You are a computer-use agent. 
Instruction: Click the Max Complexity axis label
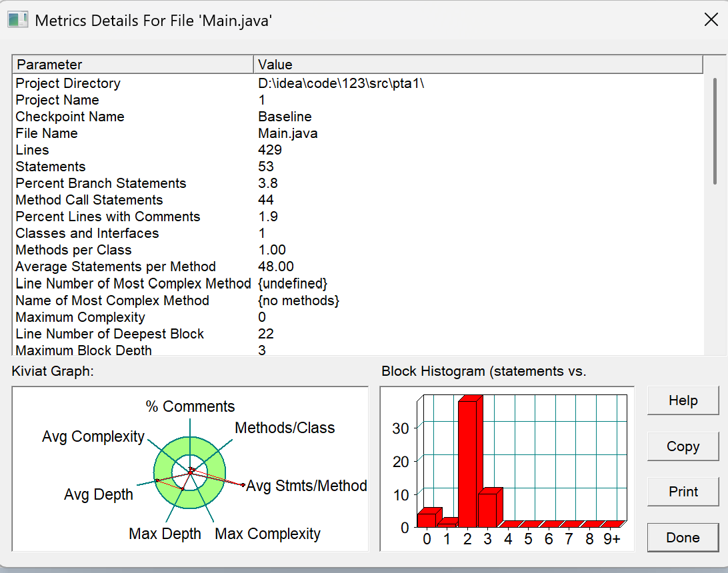[x=267, y=534]
